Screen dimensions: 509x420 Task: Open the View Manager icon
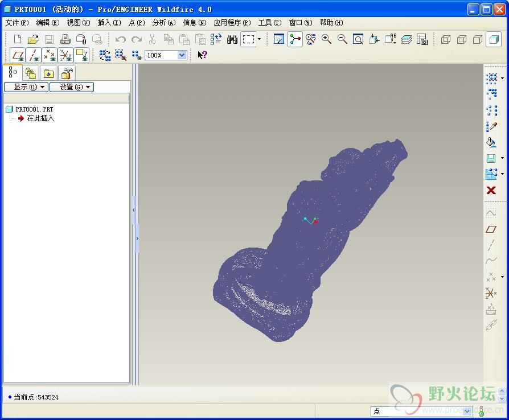[x=422, y=39]
